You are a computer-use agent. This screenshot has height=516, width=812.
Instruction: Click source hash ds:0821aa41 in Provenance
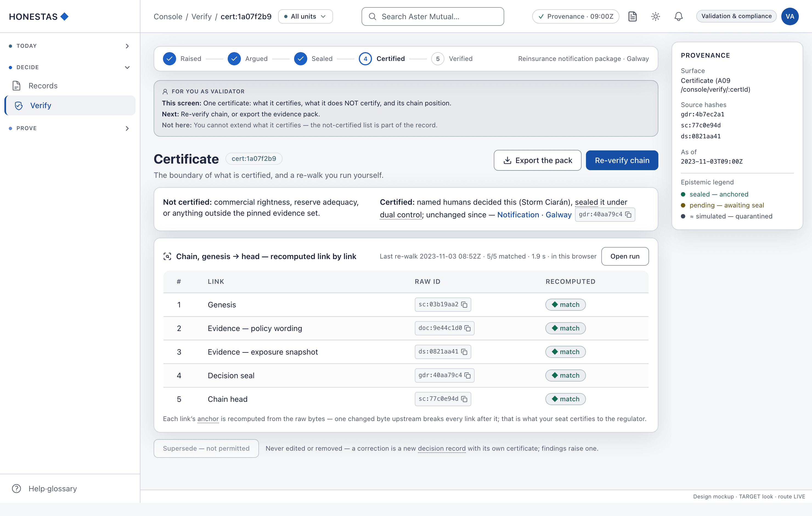(x=701, y=136)
